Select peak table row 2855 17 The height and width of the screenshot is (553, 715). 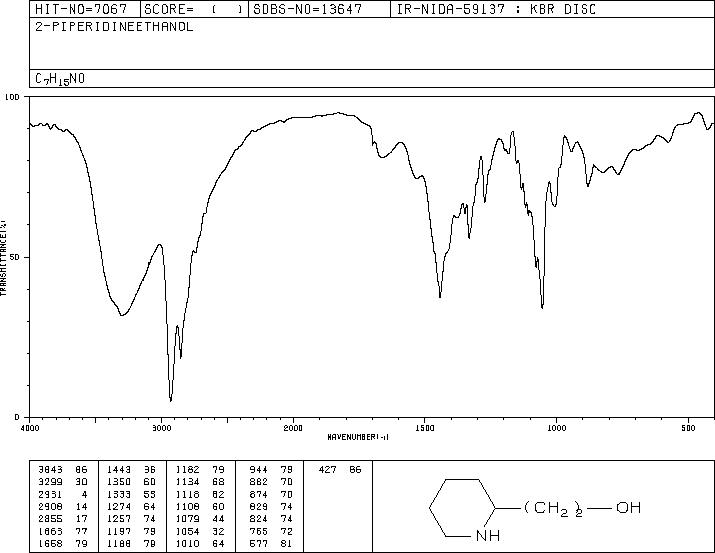point(63,519)
